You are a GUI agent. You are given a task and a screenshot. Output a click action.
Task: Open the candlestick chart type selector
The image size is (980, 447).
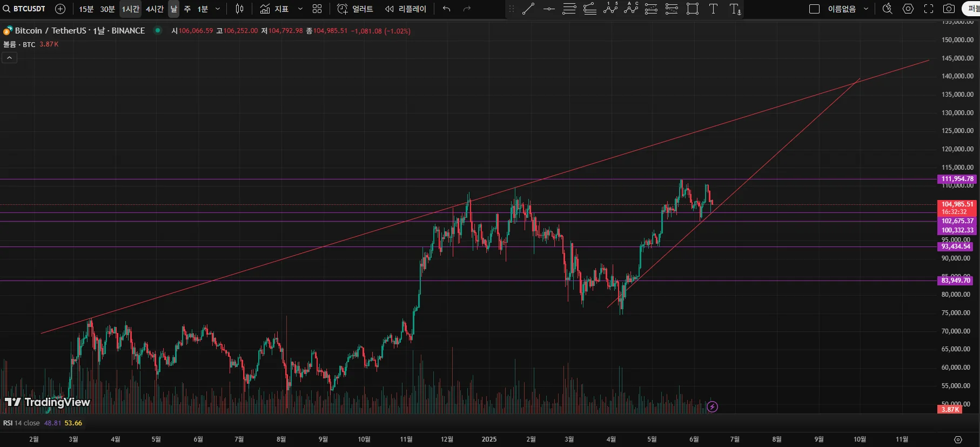tap(240, 9)
